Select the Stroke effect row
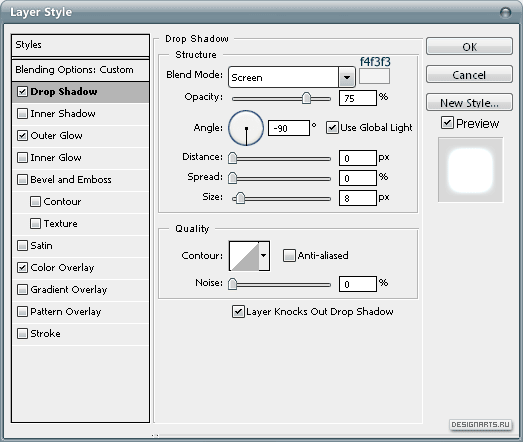 point(80,334)
